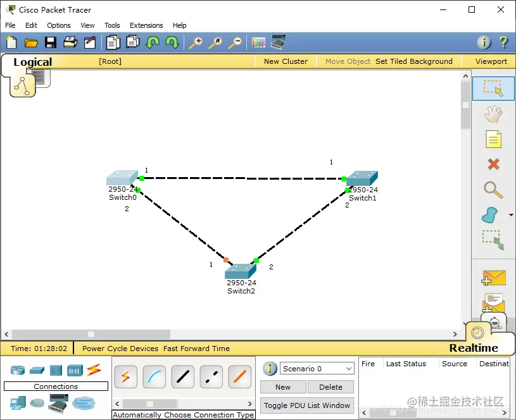The width and height of the screenshot is (516, 420).
Task: Zoom in with the plus magnifier
Action: tap(196, 43)
